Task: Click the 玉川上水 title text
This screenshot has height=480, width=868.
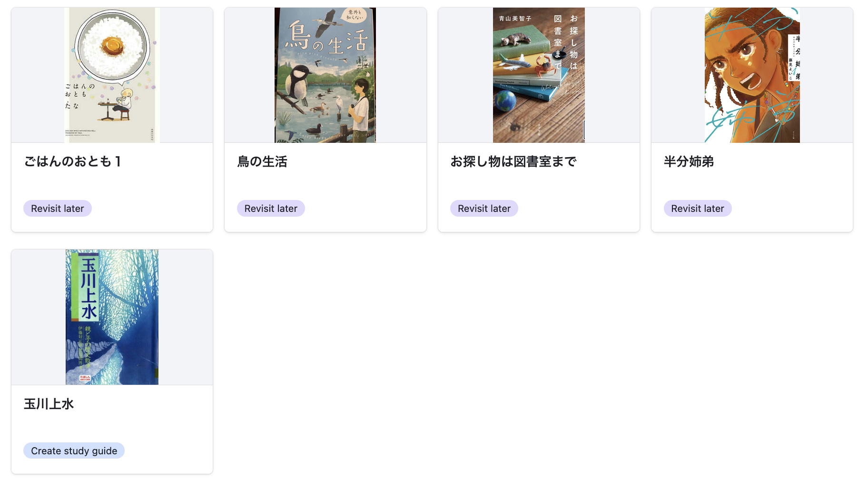Action: click(x=49, y=404)
